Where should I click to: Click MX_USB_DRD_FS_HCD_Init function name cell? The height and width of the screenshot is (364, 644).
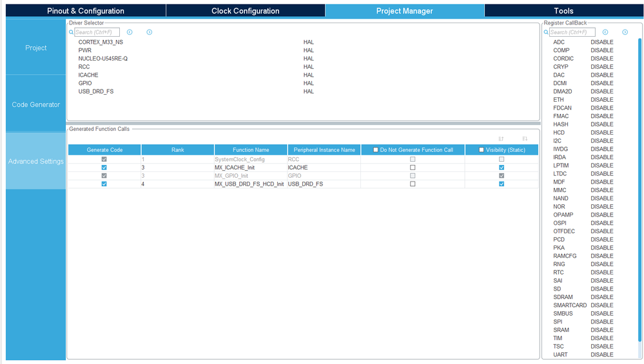pyautogui.click(x=251, y=184)
